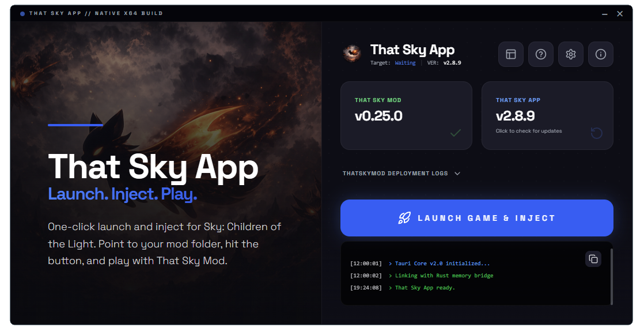Select the That Sky Mod v0.25.0 card
Viewport: 644px width, 331px height.
point(406,115)
